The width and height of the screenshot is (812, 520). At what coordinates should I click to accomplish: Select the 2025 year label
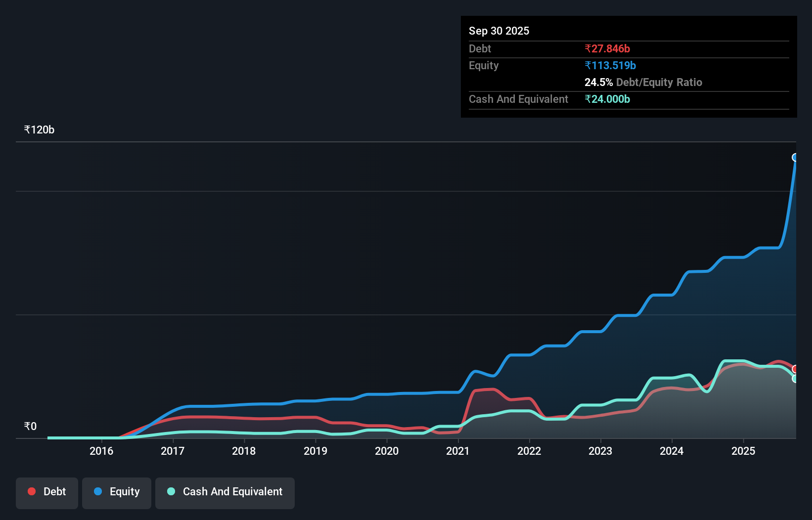tap(744, 451)
